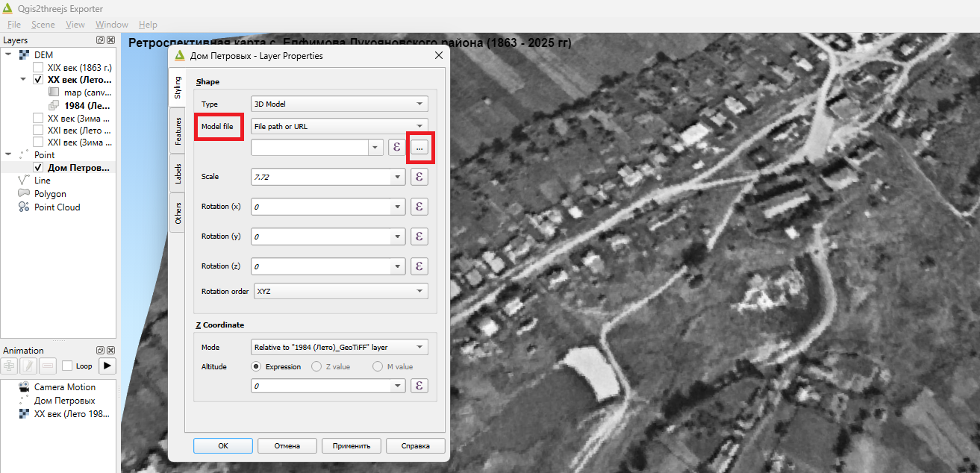Open the Rotation order XYZ dropdown
The image size is (980, 473).
pos(340,291)
